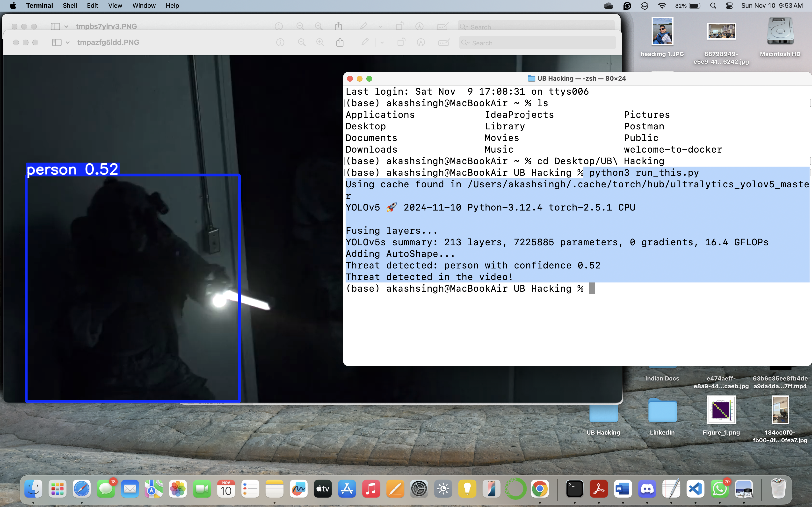This screenshot has width=812, height=507.
Task: Expand the sidebar view options chevron in tmpazfg5ldd.PNG
Action: [x=68, y=42]
